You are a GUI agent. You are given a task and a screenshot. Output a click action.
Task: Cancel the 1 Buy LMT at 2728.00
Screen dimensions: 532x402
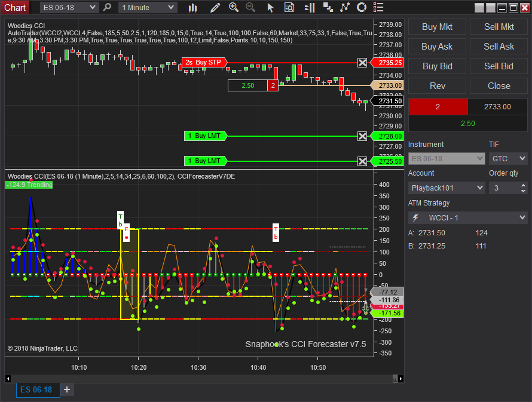click(362, 136)
